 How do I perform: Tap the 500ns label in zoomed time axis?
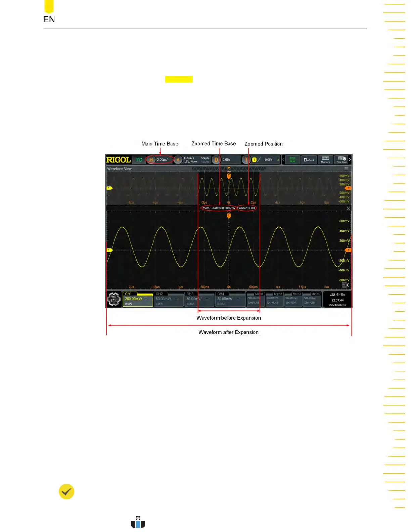[254, 287]
